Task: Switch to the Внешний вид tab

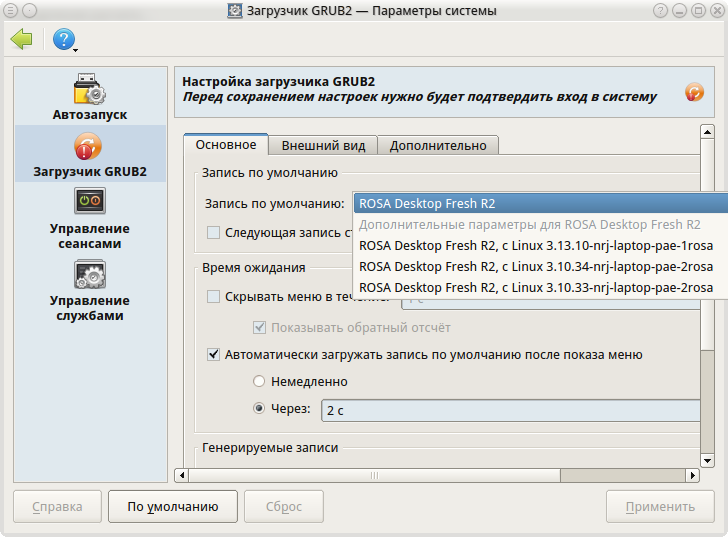Action: pos(323,146)
